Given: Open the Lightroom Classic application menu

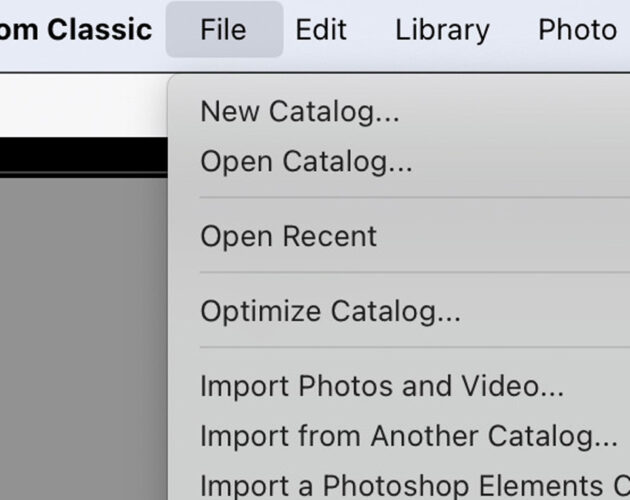Looking at the screenshot, I should [x=76, y=29].
